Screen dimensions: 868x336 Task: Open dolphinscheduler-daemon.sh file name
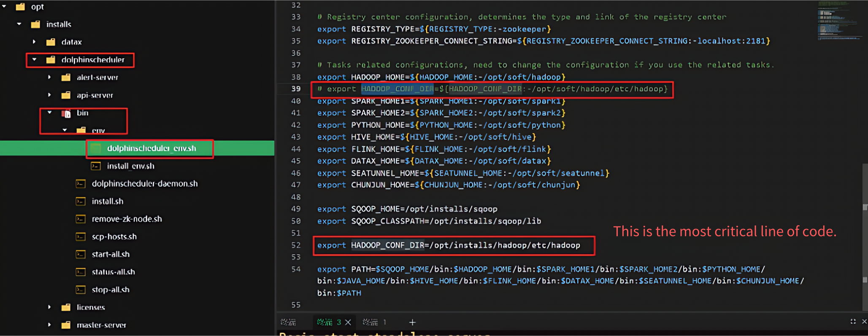pyautogui.click(x=145, y=184)
